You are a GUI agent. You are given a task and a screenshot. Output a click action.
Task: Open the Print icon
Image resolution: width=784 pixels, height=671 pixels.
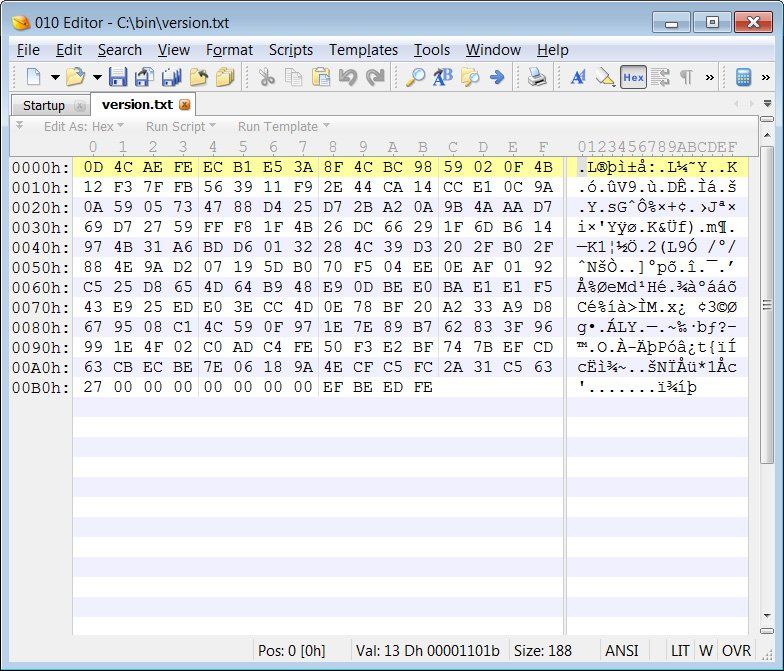click(537, 78)
